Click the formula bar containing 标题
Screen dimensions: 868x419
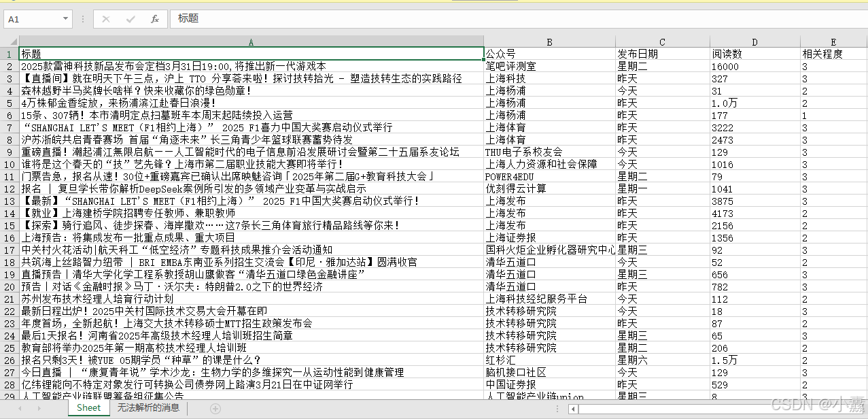click(520, 19)
